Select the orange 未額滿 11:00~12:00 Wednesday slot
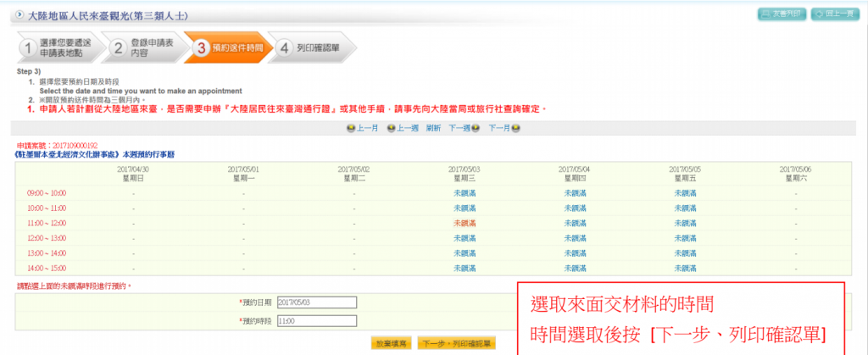This screenshot has height=355, width=868. [x=465, y=224]
